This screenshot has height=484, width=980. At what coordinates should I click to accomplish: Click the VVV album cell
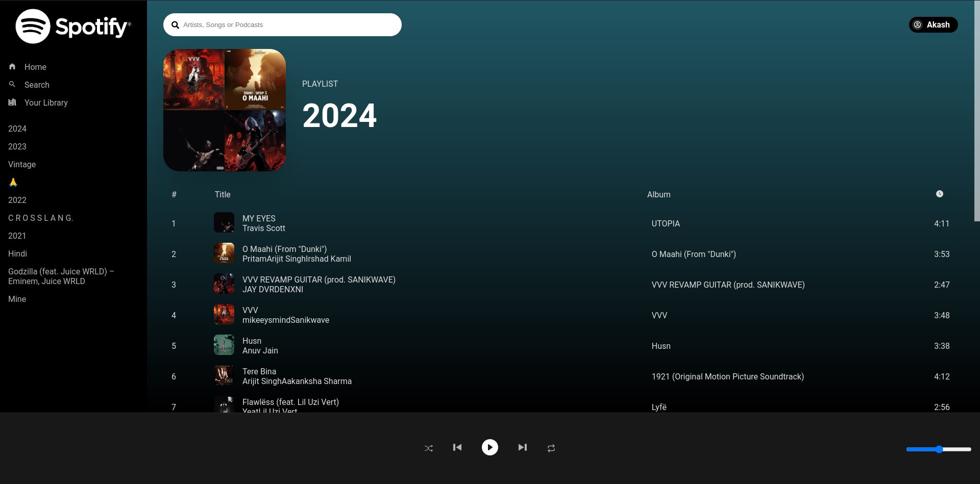pyautogui.click(x=659, y=315)
